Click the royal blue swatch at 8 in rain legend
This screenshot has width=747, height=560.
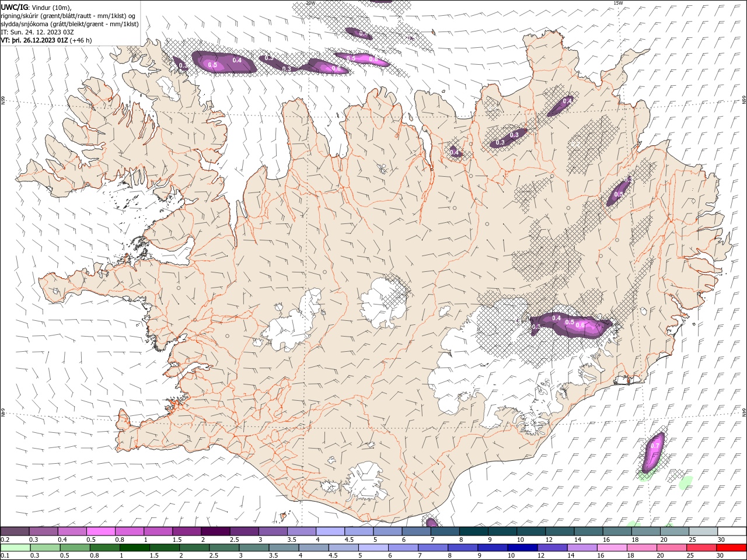[x=463, y=548]
